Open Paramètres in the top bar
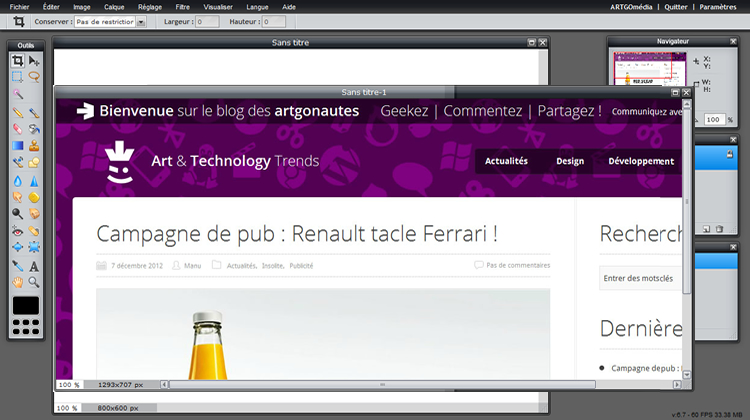This screenshot has height=420, width=750. pyautogui.click(x=717, y=7)
